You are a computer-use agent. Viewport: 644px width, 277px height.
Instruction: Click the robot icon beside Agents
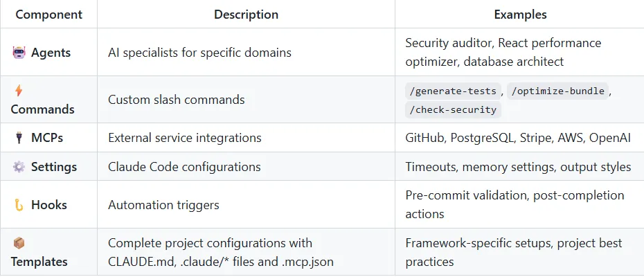click(19, 52)
